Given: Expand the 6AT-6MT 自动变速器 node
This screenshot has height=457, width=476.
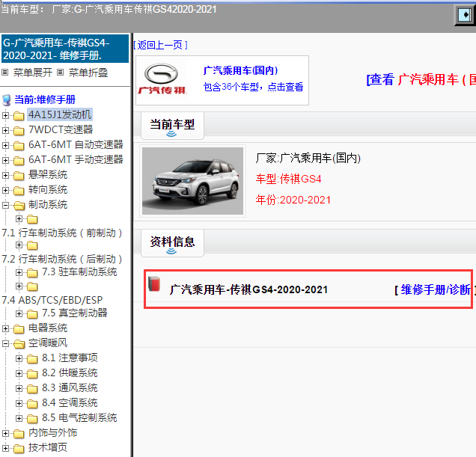Looking at the screenshot, I should click(5, 145).
